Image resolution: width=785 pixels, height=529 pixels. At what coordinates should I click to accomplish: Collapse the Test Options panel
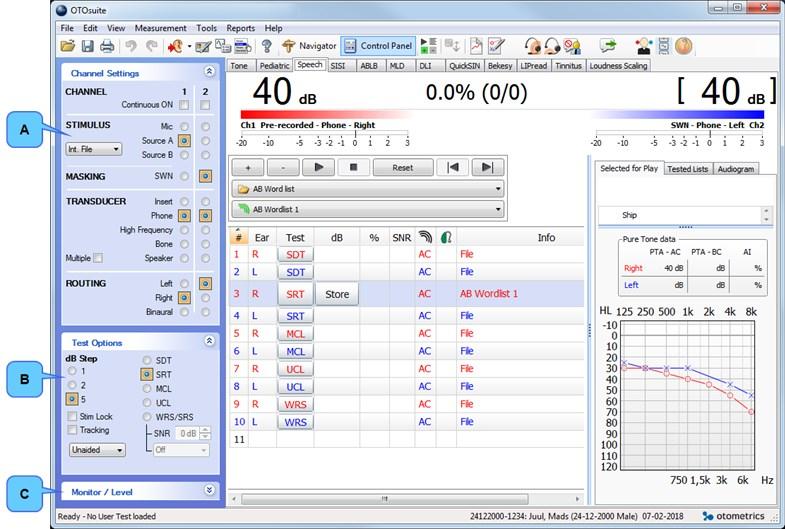(210, 341)
